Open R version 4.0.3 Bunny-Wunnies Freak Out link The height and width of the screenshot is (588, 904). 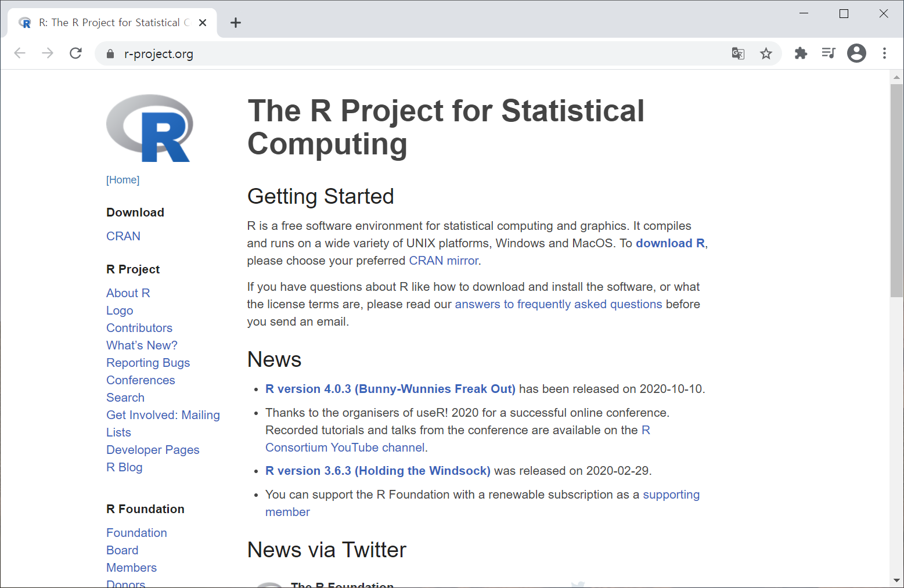point(390,389)
